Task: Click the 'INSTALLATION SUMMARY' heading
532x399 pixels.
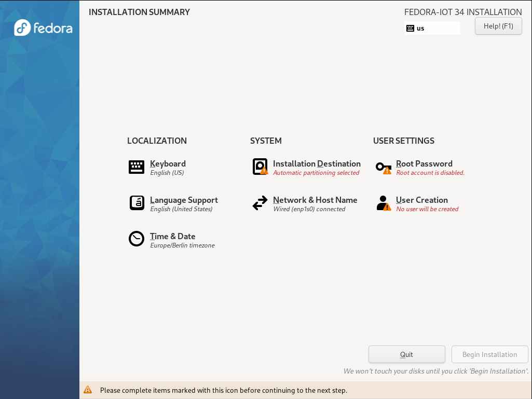Action: pyautogui.click(x=139, y=12)
